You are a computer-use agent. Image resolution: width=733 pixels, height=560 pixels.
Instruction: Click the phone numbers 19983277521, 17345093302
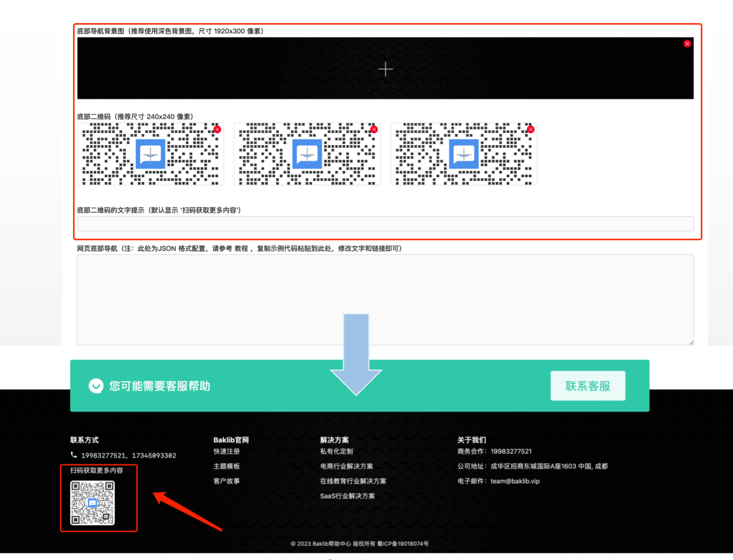coord(129,455)
